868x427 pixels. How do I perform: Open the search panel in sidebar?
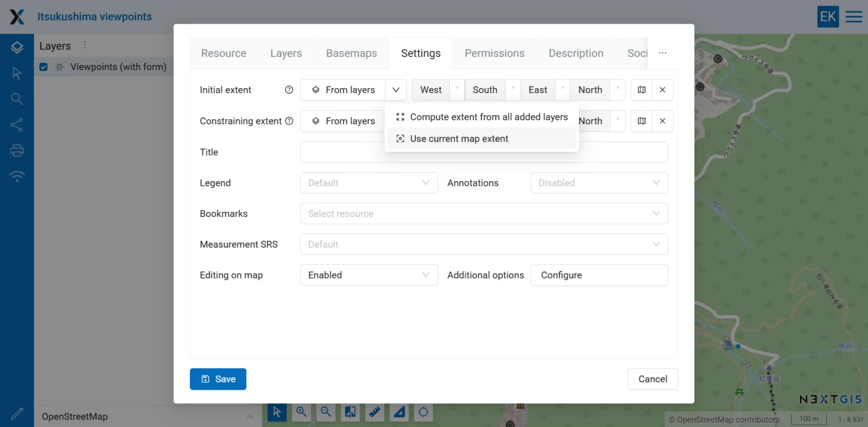[17, 99]
